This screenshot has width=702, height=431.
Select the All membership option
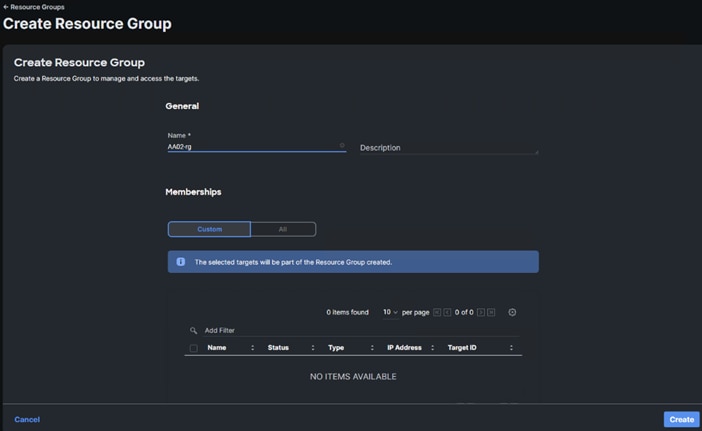(x=283, y=229)
